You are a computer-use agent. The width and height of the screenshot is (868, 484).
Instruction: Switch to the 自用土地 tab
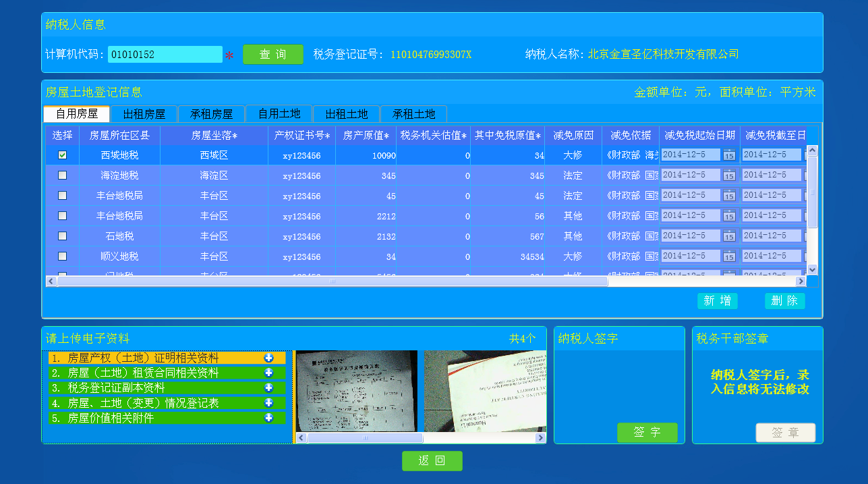(x=279, y=114)
